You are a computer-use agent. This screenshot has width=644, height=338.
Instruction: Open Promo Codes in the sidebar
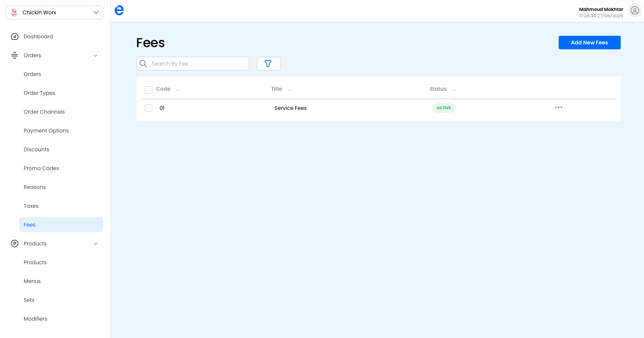pos(41,168)
